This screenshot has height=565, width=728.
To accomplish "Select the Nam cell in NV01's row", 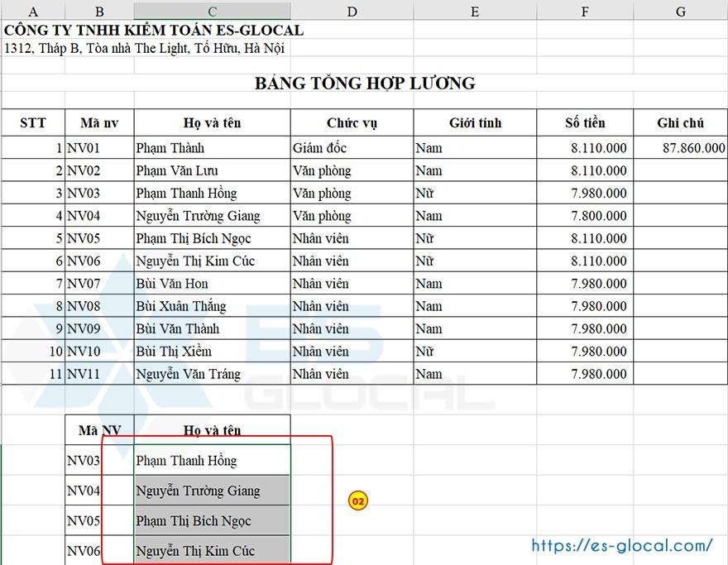I will [475, 147].
